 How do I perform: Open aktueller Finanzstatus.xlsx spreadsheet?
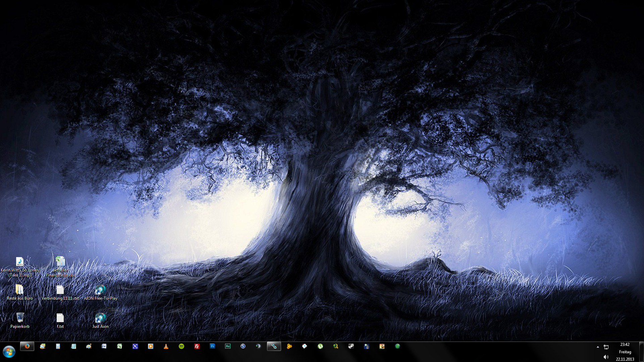coord(60,267)
